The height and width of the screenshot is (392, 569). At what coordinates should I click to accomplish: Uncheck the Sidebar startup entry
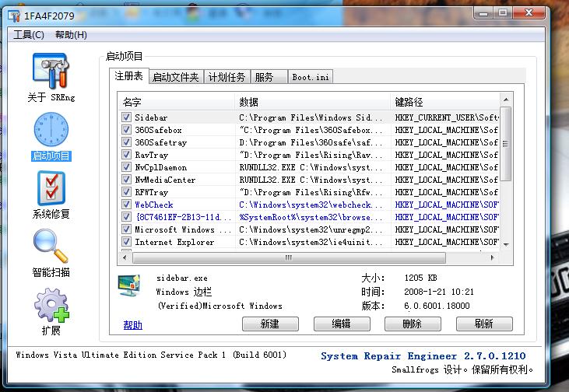point(126,117)
